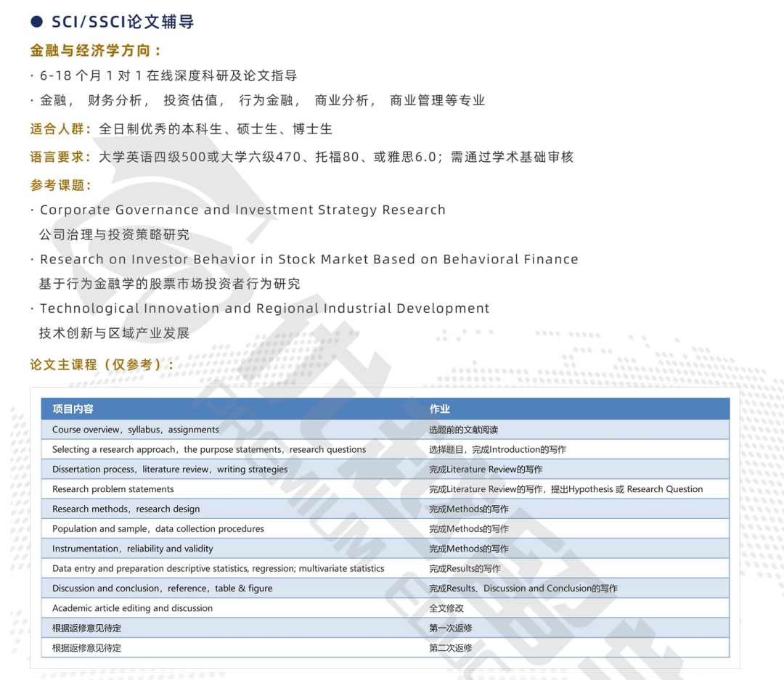Select the 参考课题 label

(61, 186)
